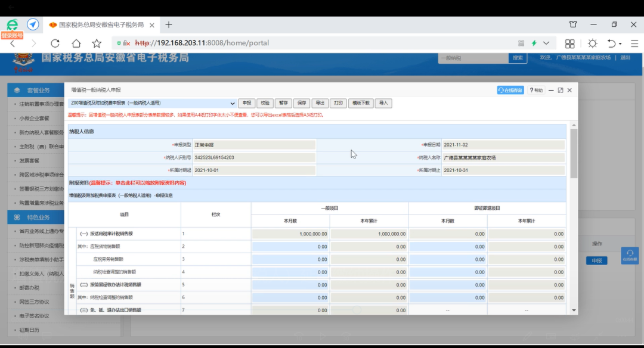Click the 360 browser logo icon

pyautogui.click(x=13, y=24)
